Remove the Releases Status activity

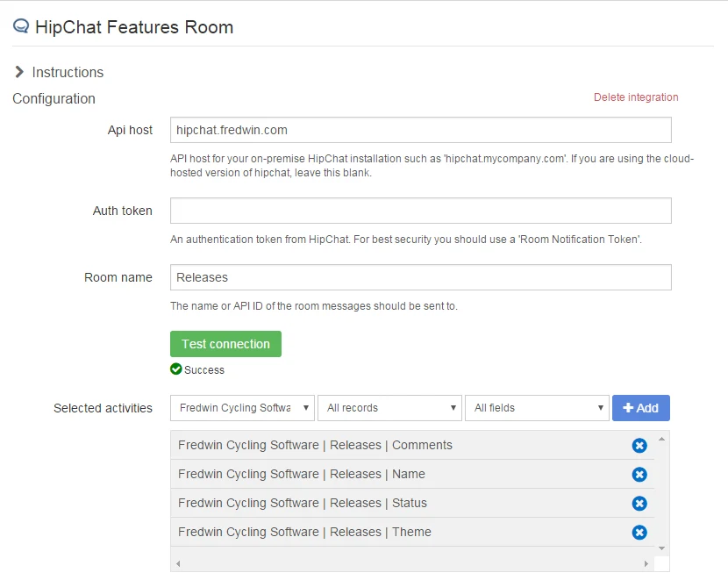(639, 504)
